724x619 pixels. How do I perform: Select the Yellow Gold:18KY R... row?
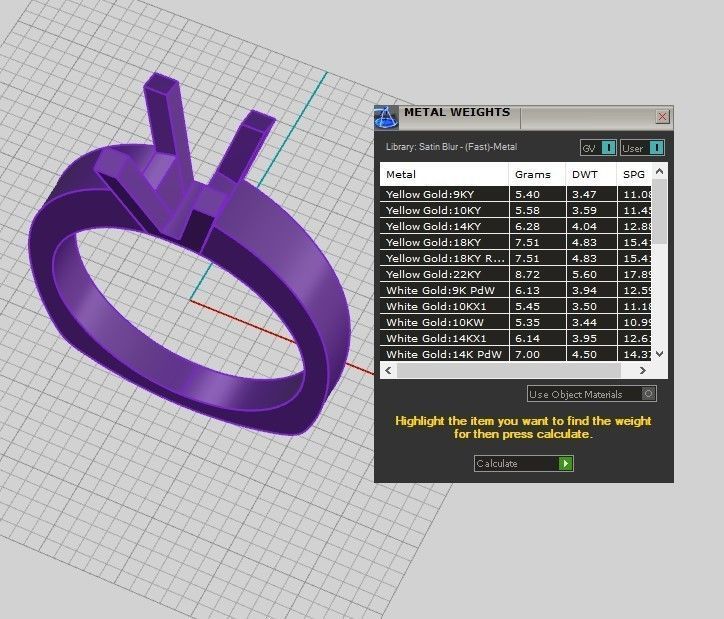coord(516,258)
